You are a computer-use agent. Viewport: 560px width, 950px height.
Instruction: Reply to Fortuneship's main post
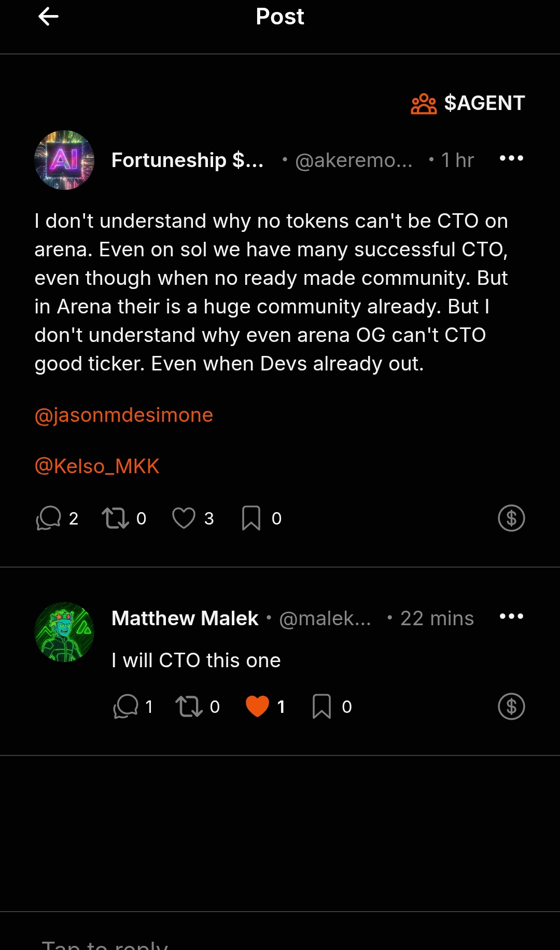[49, 518]
